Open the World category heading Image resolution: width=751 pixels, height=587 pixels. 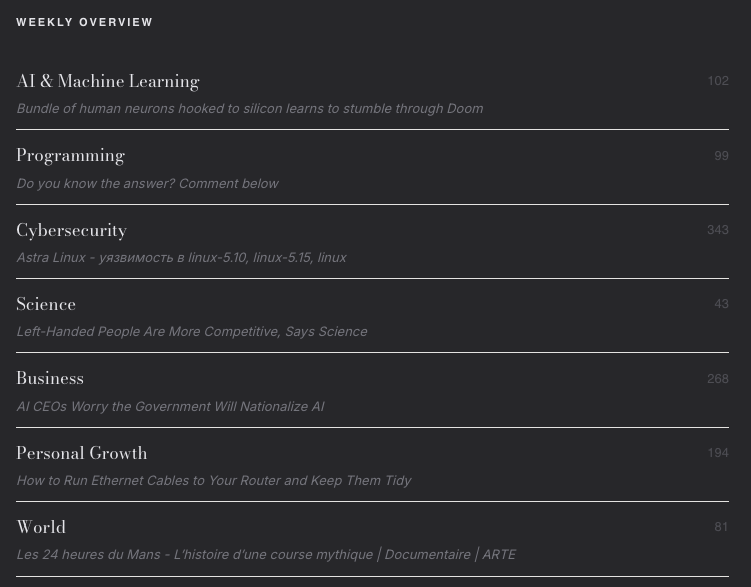tap(41, 527)
